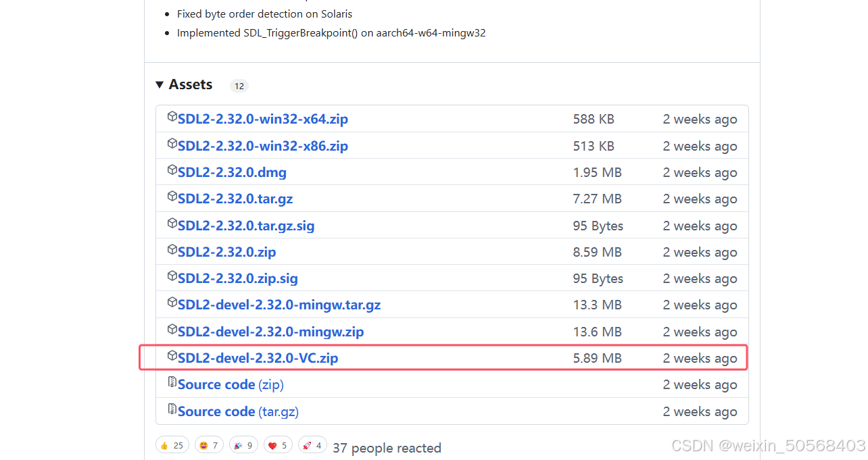
Task: Download SDL2-2.32.0-win32-x64.zip
Action: (263, 120)
